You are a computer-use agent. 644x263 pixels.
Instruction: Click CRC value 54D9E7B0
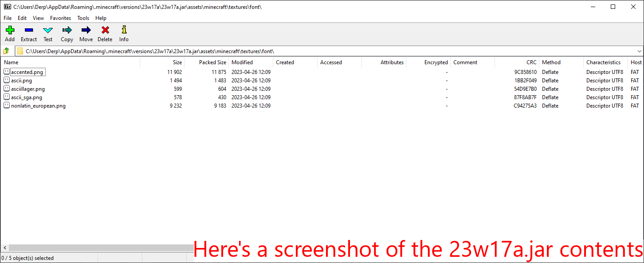pos(525,89)
